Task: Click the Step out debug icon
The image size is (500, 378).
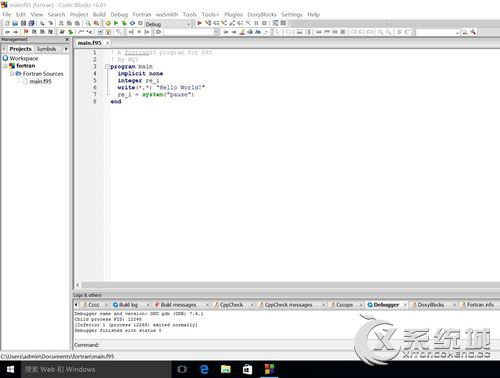Action: pyautogui.click(x=232, y=23)
